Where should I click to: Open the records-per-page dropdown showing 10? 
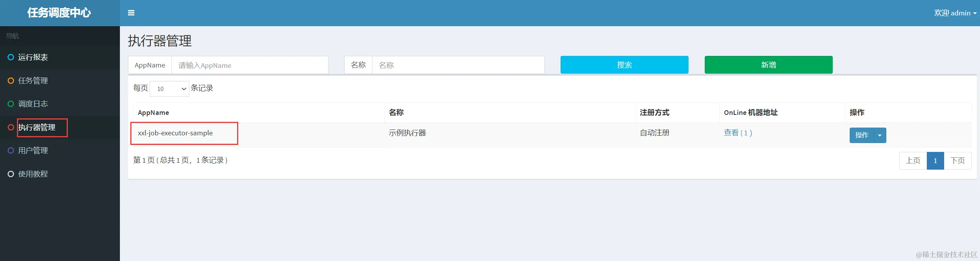(x=169, y=89)
